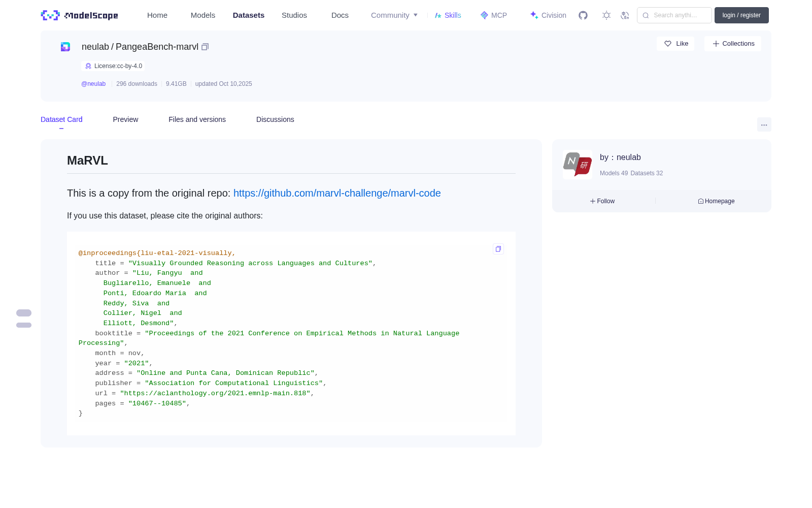Screen dimensions: 812x508
Task: Click the updated Oct 10,2025 text
Action: tap(224, 84)
